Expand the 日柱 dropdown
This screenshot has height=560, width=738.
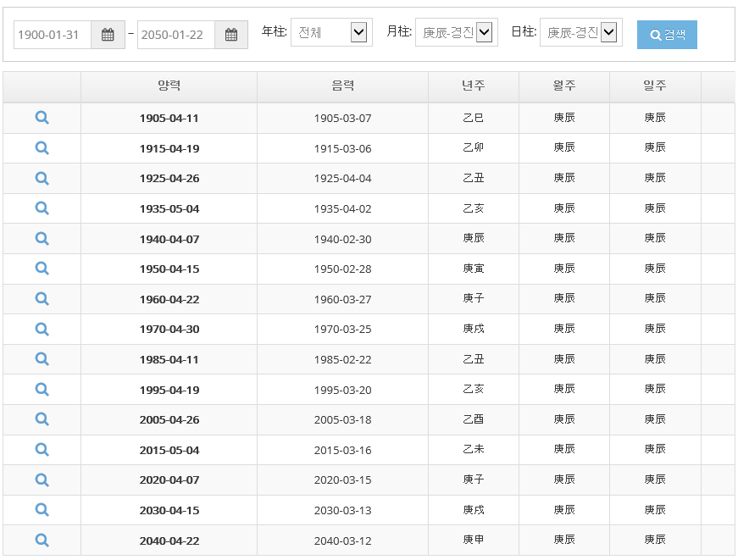coord(580,32)
